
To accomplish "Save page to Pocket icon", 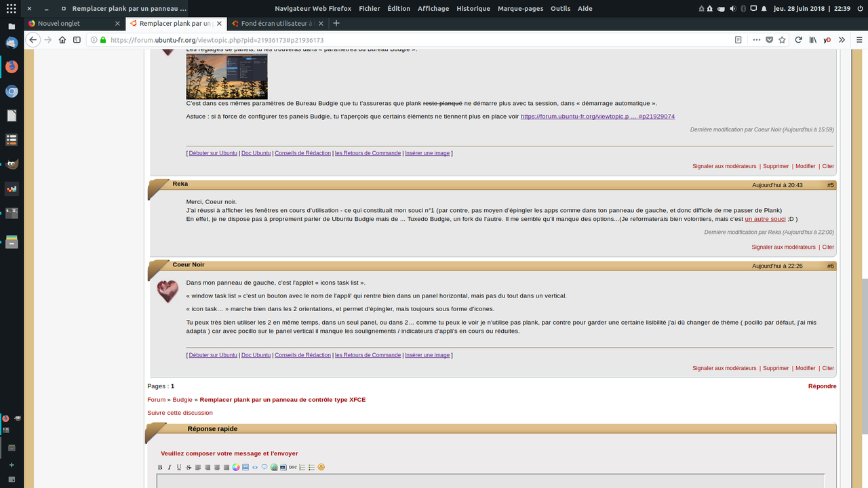I will tap(770, 40).
